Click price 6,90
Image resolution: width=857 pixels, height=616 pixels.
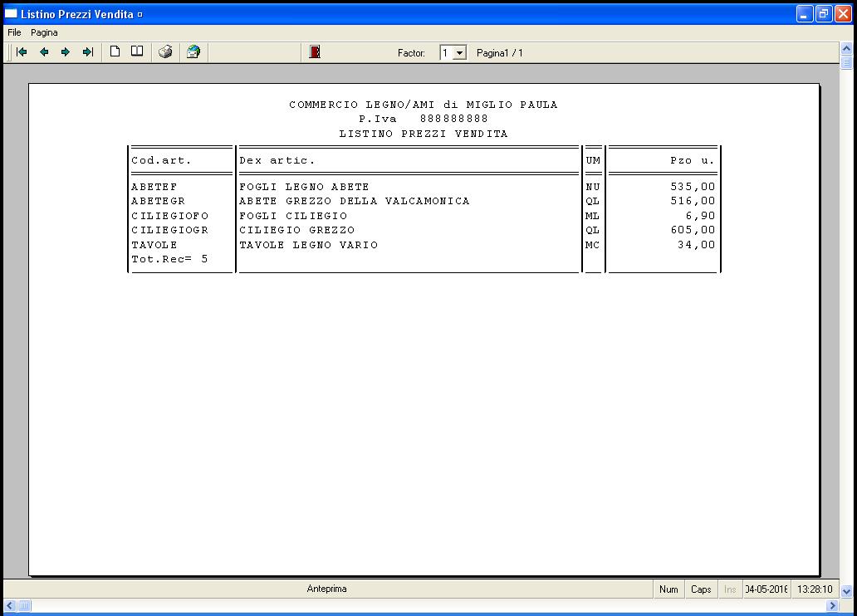[x=700, y=216]
